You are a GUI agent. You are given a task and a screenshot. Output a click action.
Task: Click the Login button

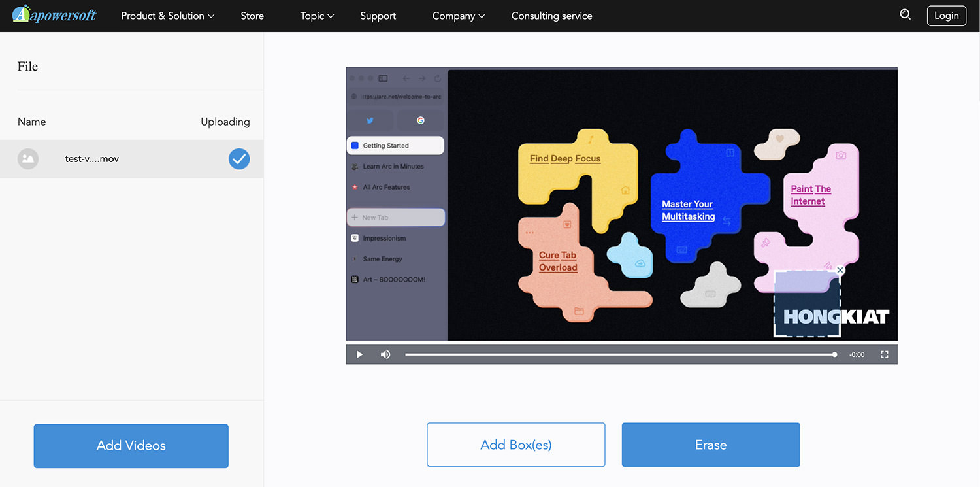(x=946, y=16)
